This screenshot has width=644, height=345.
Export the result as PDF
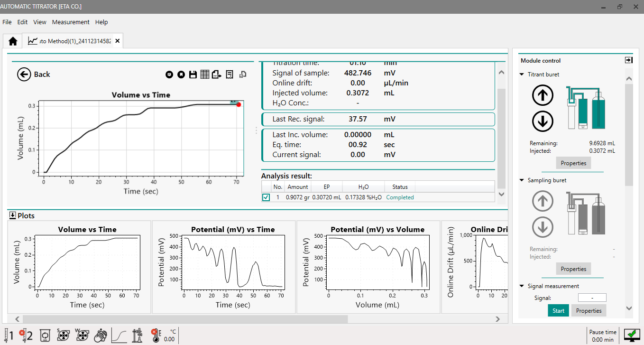(217, 75)
